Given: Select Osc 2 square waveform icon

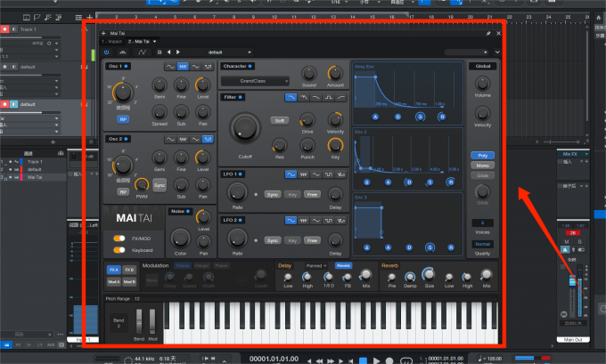Looking at the screenshot, I should click(x=209, y=139).
